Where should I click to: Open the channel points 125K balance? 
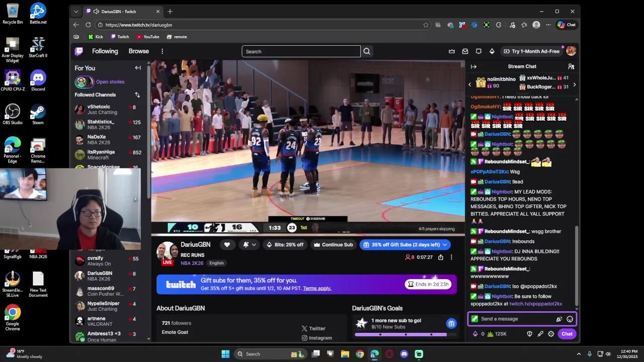coord(497,334)
